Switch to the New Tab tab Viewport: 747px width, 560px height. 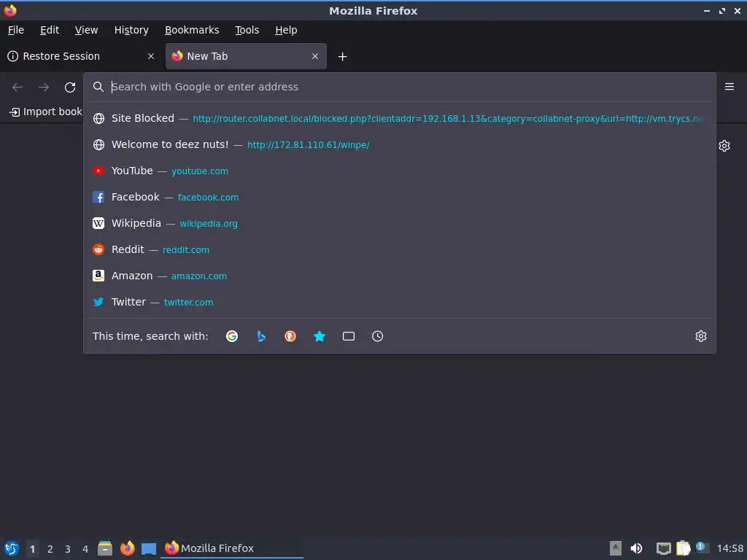(x=246, y=56)
